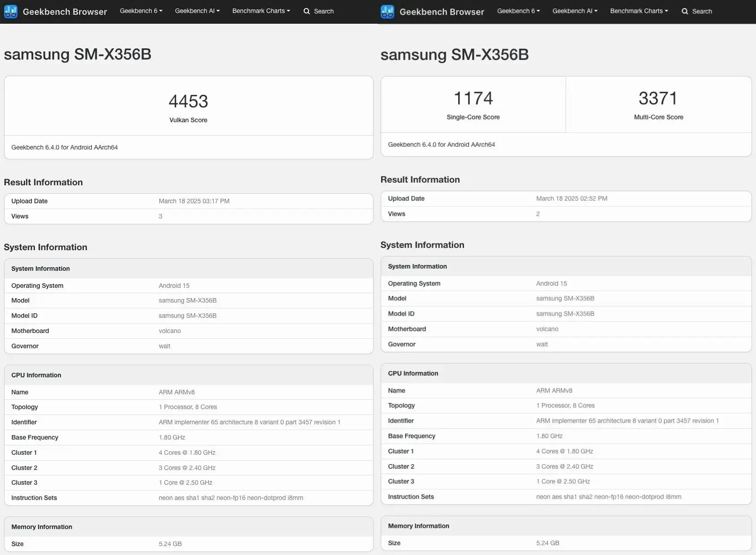Expand Benchmark Charts menu in left page
The image size is (756, 555).
coord(261,11)
